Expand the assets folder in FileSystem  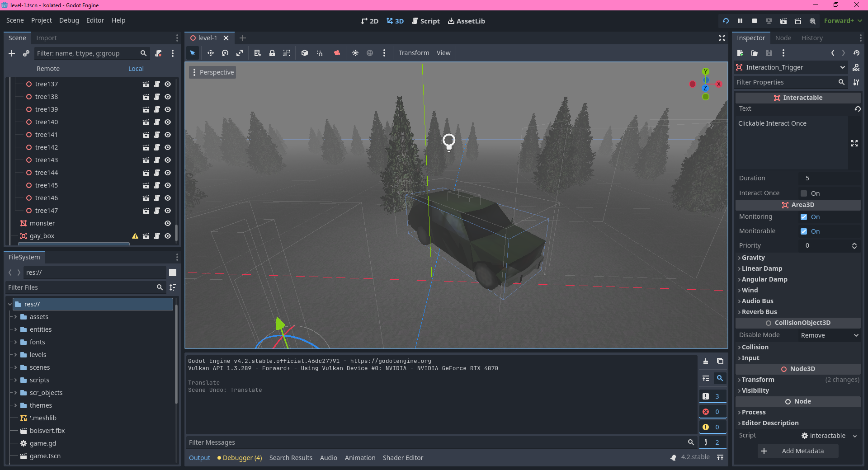[x=15, y=317]
